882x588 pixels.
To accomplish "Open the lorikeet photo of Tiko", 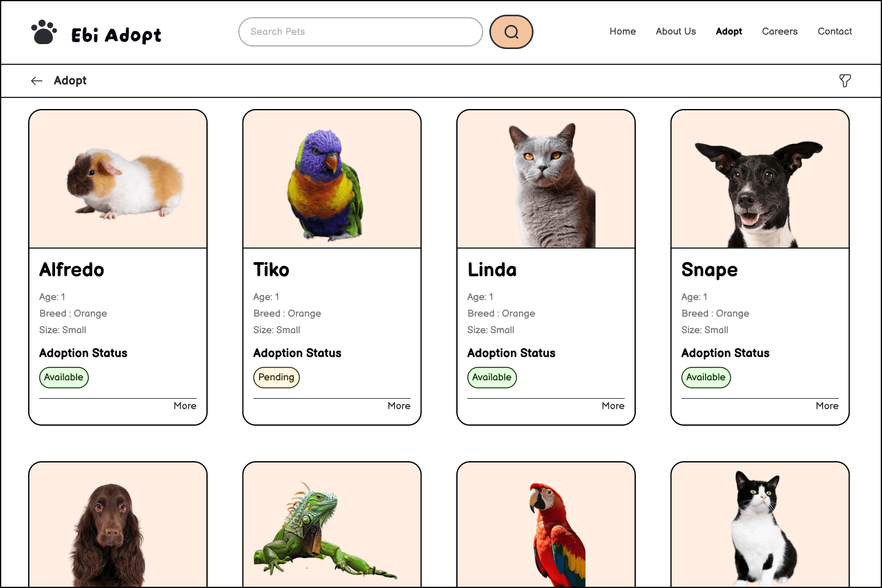I will coord(332,179).
